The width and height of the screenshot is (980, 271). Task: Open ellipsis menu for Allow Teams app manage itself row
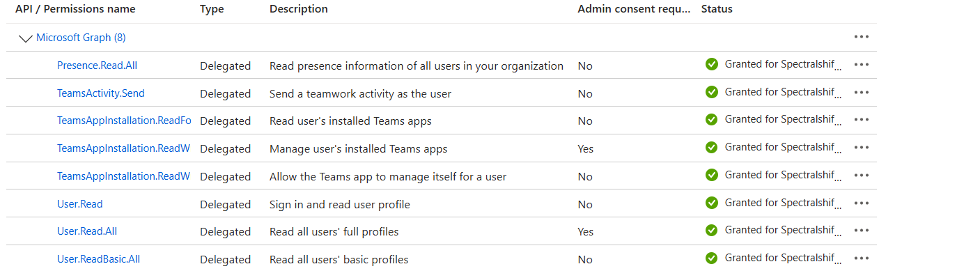click(x=862, y=176)
